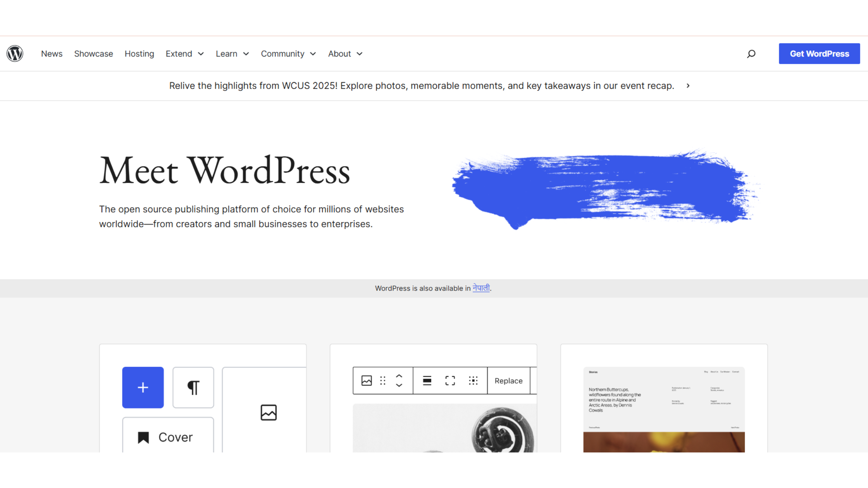Click the move up arrow in block toolbar
This screenshot has height=488, width=868.
(399, 376)
